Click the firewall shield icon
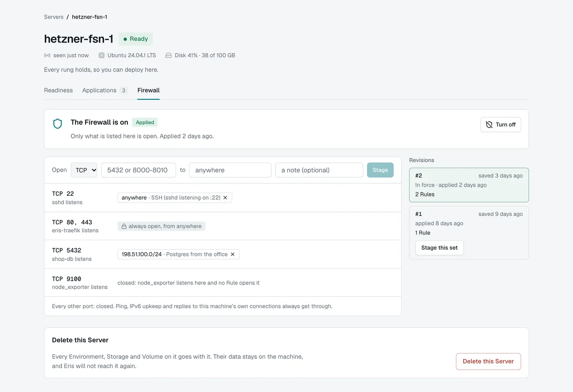The height and width of the screenshot is (392, 573). tap(58, 124)
